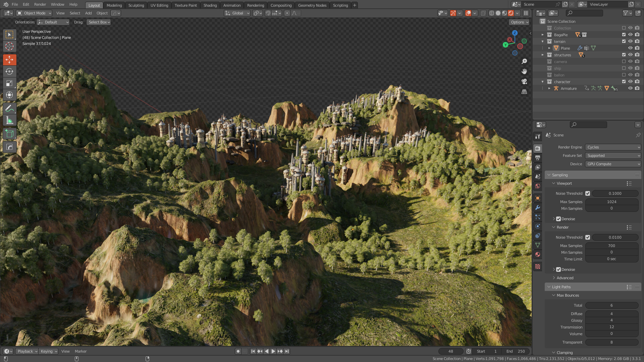Image resolution: width=644 pixels, height=362 pixels.
Task: Open the Render menu
Action: point(40,4)
